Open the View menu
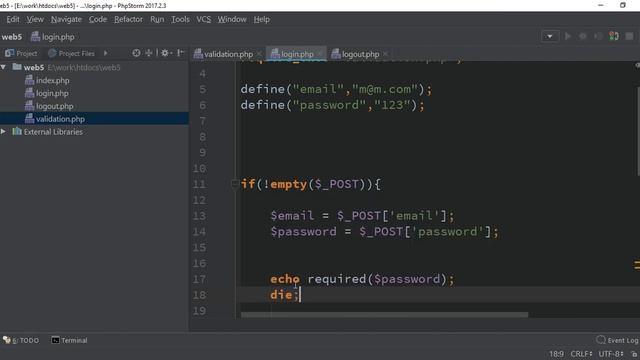The image size is (640, 360). tap(35, 19)
